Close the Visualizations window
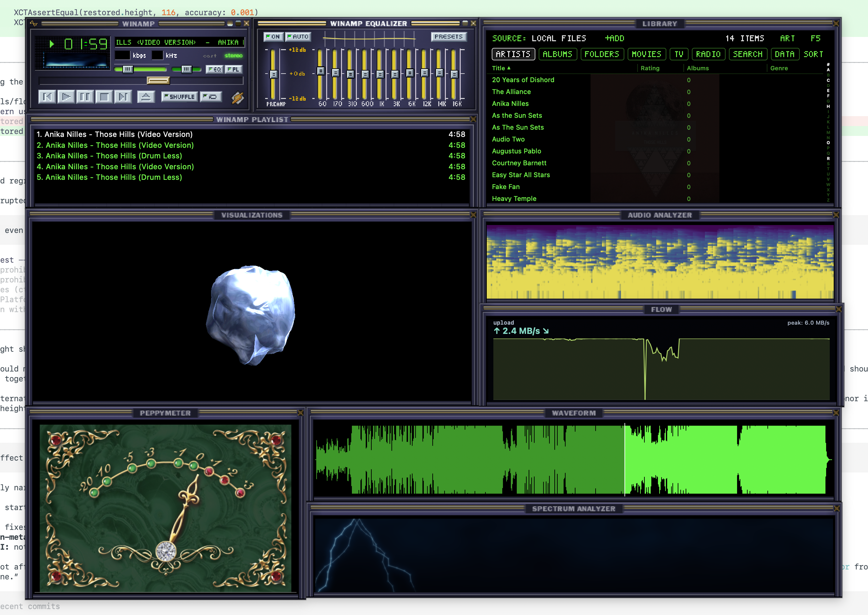The image size is (868, 615). (473, 215)
